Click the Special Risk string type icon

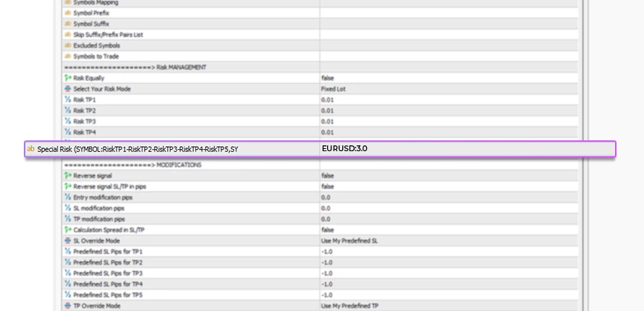30,149
